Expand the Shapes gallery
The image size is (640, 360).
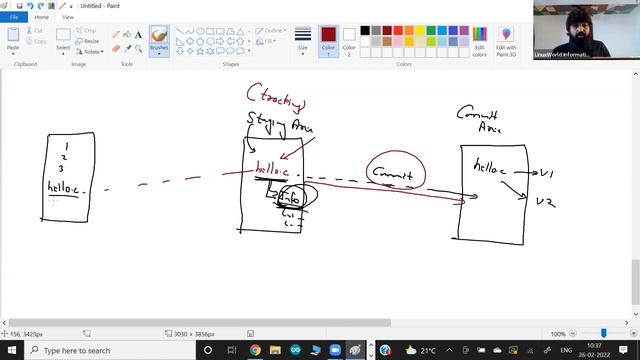click(249, 51)
